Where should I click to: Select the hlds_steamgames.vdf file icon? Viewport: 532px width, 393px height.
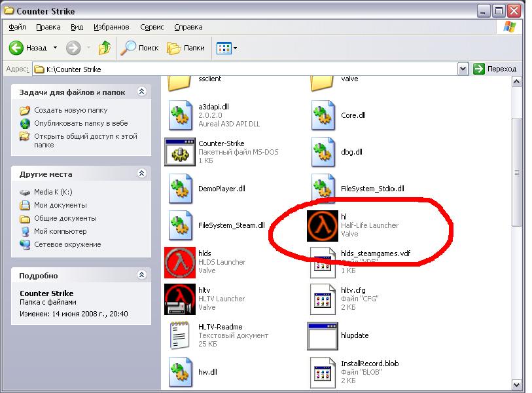click(x=323, y=263)
